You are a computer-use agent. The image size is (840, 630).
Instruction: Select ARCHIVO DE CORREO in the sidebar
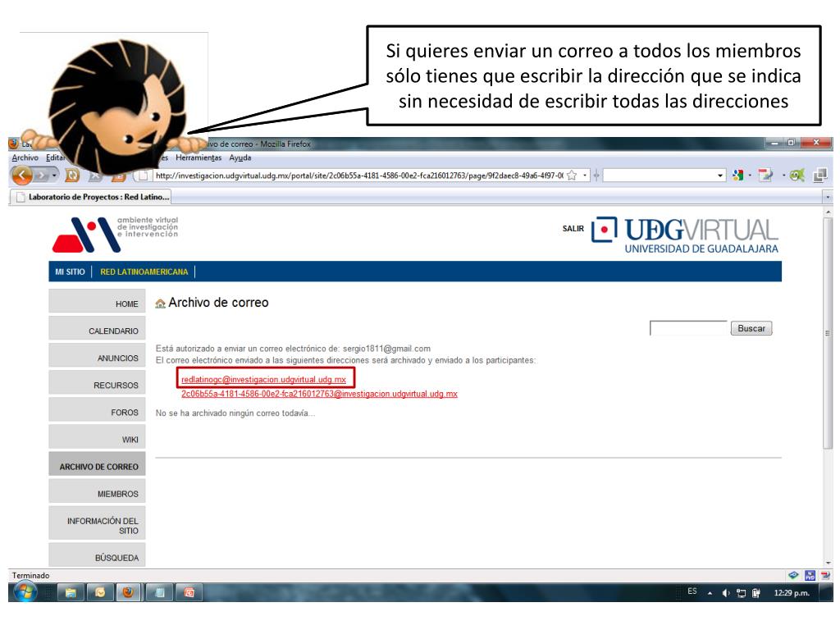97,464
